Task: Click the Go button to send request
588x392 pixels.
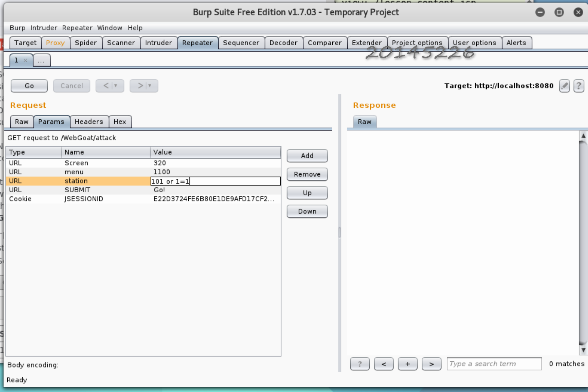Action: pyautogui.click(x=29, y=86)
